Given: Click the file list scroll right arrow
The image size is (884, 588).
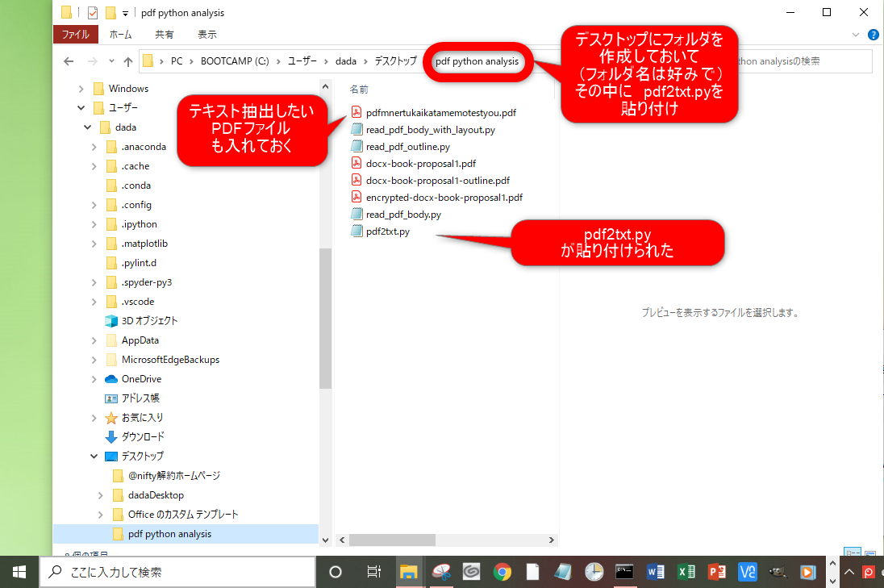Looking at the screenshot, I should click(552, 540).
